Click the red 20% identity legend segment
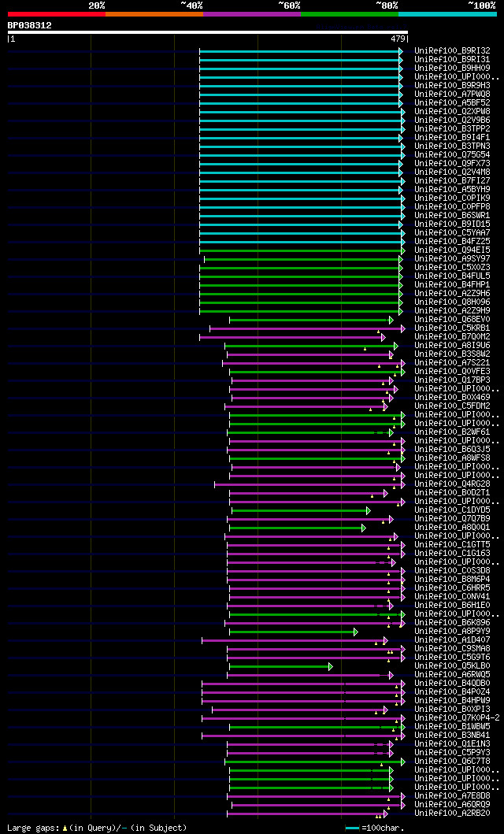This screenshot has height=834, width=504. pyautogui.click(x=57, y=14)
